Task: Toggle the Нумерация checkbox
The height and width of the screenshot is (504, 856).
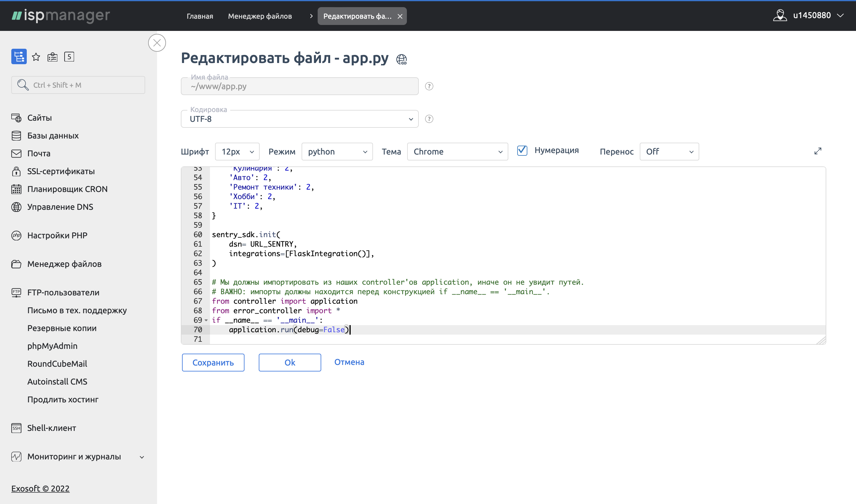Action: [522, 150]
